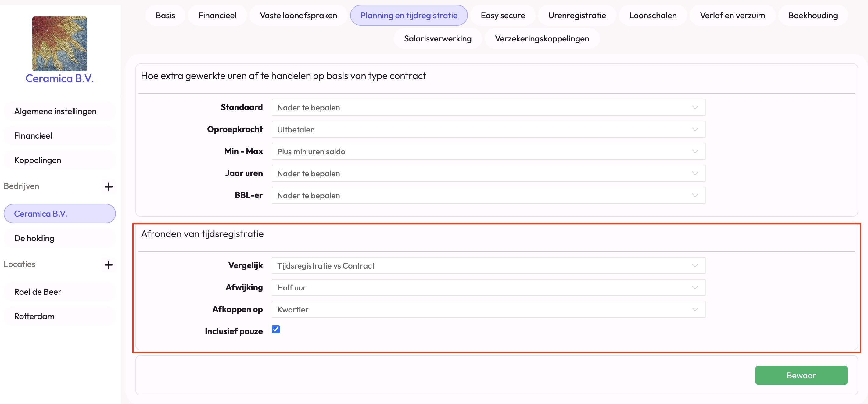Open Afkappen op dropdown showing Kwartier
The image size is (868, 404).
pos(488,310)
